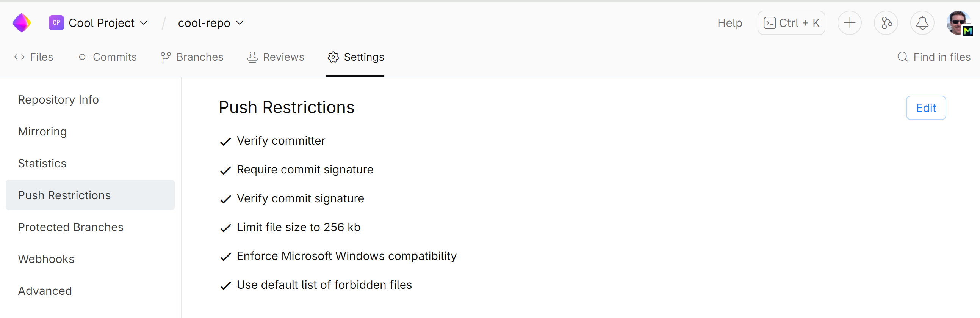Viewport: 980px width, 318px height.
Task: Click the git branches icon in header
Action: pos(886,23)
